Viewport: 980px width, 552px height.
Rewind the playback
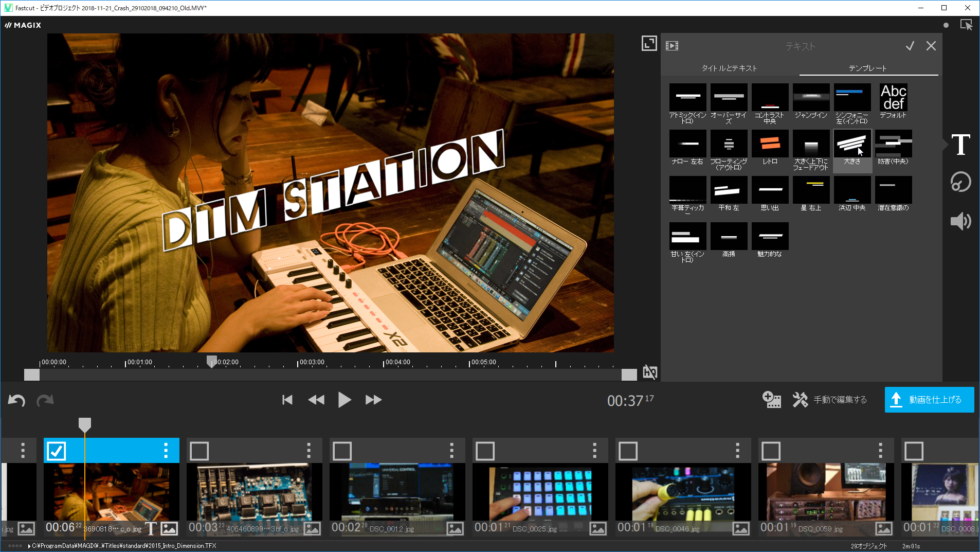click(316, 400)
